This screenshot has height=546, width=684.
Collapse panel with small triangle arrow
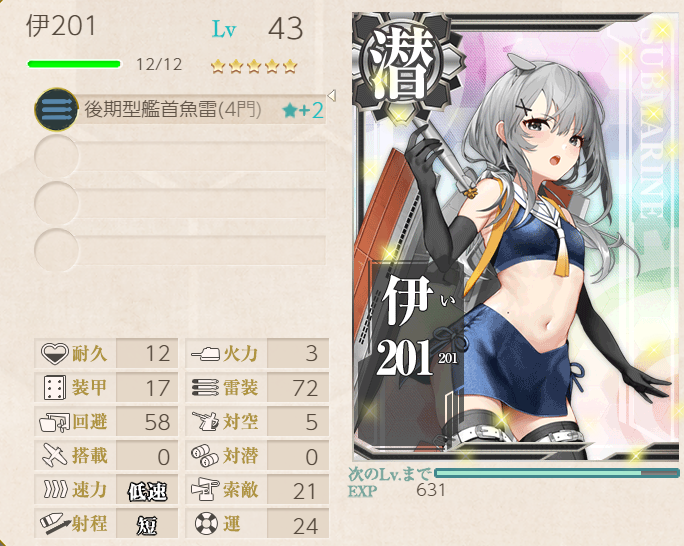332,96
